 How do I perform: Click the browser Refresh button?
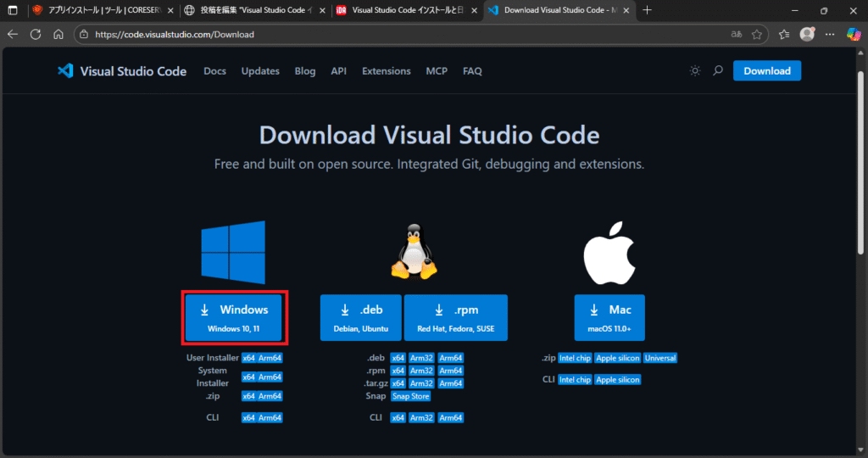click(x=36, y=35)
